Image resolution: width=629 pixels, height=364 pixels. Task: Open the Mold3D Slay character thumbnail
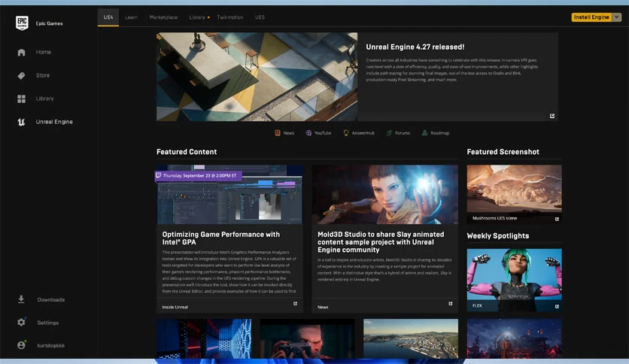384,195
